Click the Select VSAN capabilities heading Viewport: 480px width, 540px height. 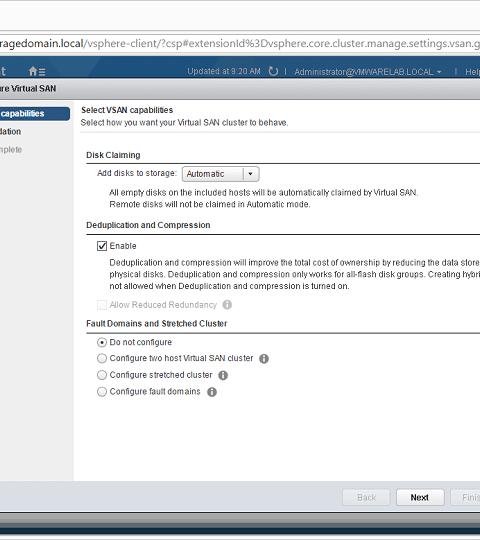pyautogui.click(x=127, y=110)
